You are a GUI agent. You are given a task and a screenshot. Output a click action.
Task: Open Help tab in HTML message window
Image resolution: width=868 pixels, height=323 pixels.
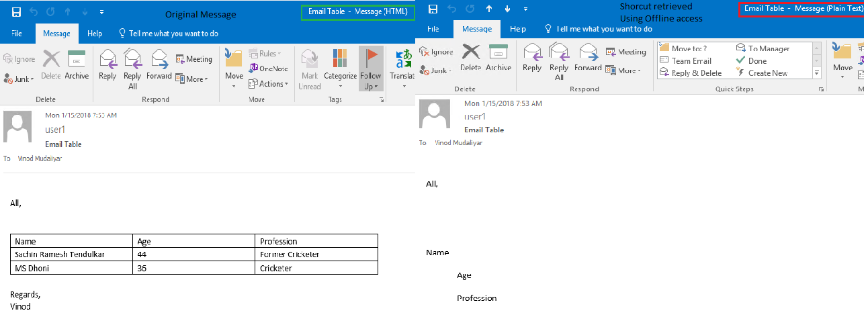click(x=95, y=34)
